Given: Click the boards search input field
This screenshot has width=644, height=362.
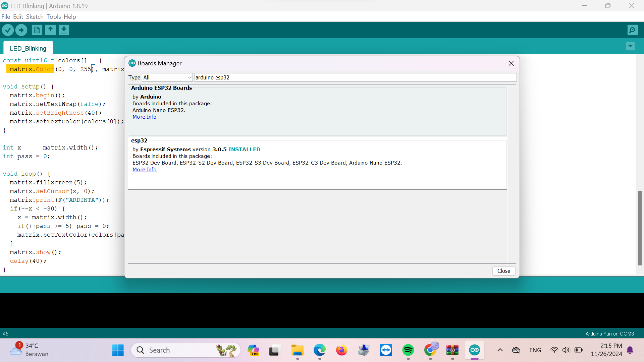Looking at the screenshot, I should pos(355,77).
